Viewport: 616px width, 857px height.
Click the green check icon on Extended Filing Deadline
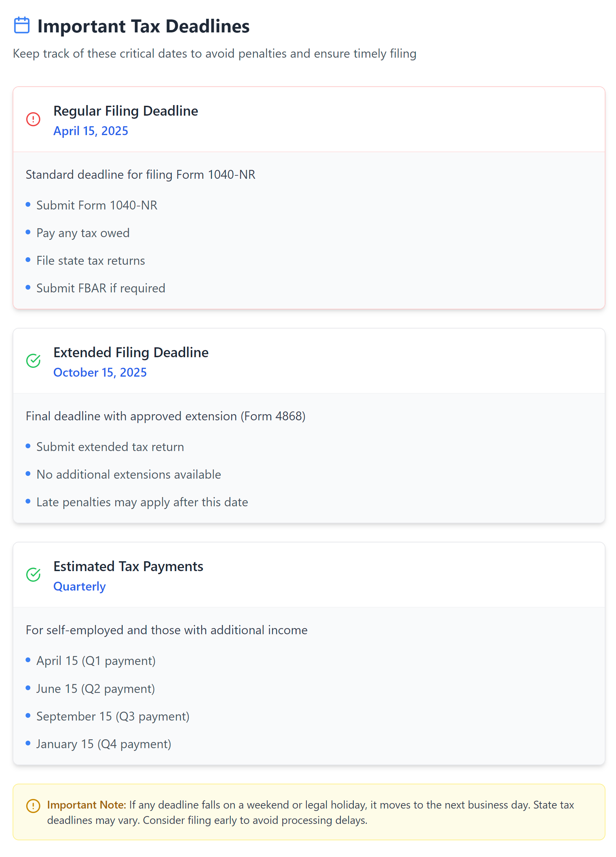tap(33, 361)
